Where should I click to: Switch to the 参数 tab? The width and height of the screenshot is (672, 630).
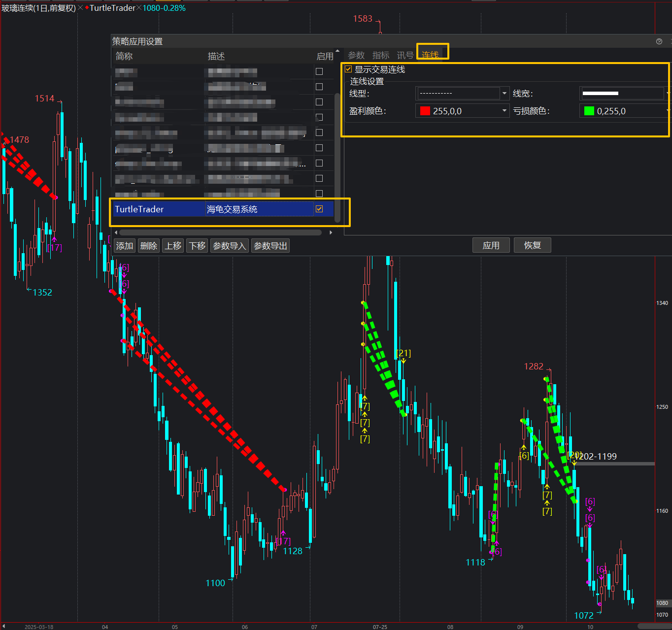point(356,55)
